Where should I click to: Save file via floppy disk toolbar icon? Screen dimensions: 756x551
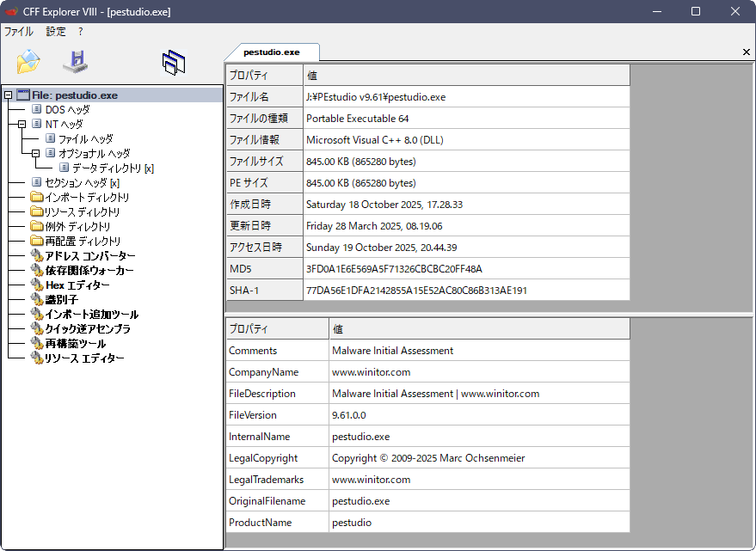pyautogui.click(x=76, y=62)
